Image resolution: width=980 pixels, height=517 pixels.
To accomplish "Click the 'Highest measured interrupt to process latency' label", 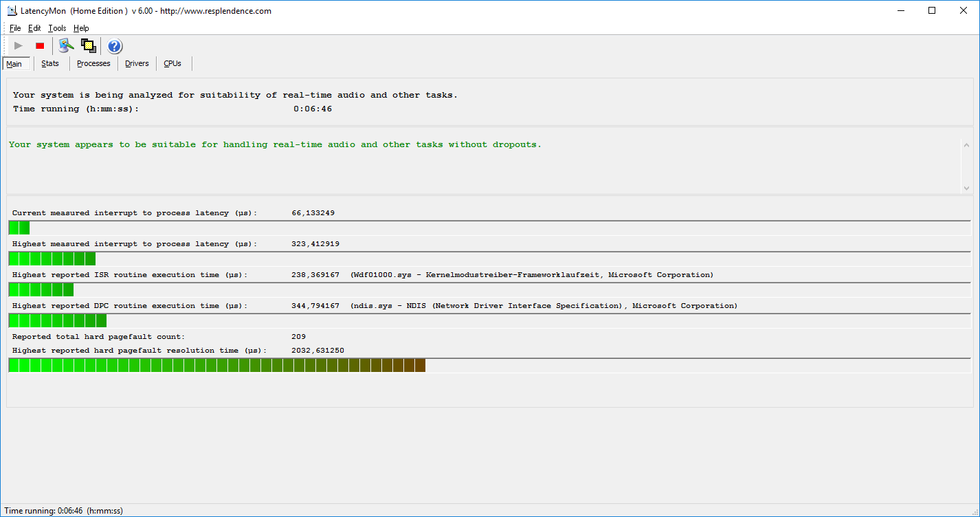I will 135,244.
